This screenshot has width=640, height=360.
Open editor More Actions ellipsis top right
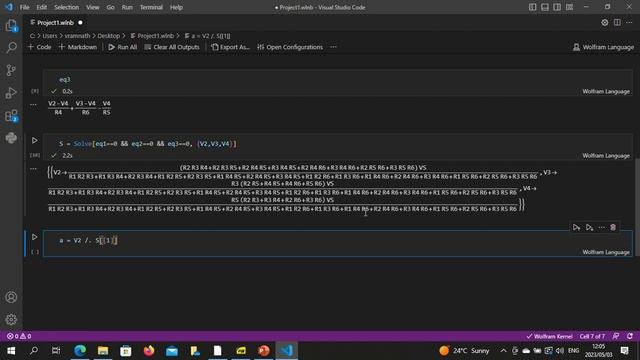(x=629, y=23)
